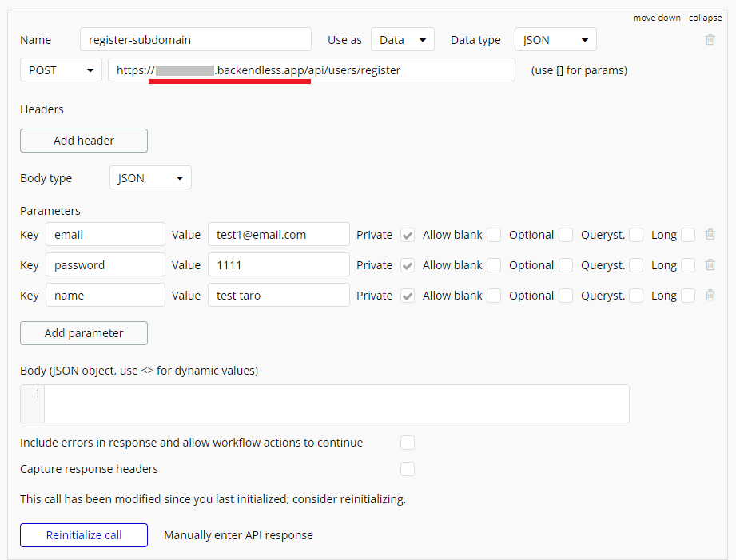Image resolution: width=736 pixels, height=560 pixels.
Task: Click the Add parameter button
Action: pyautogui.click(x=84, y=333)
